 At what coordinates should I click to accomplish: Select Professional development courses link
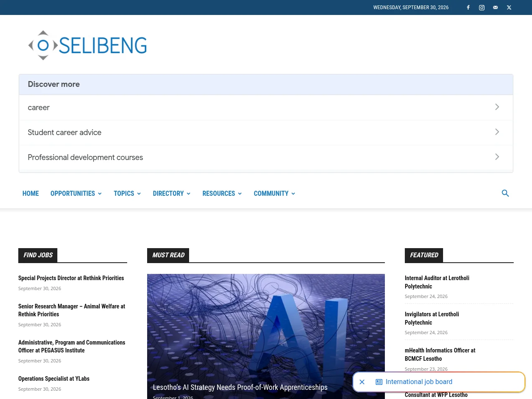click(85, 158)
